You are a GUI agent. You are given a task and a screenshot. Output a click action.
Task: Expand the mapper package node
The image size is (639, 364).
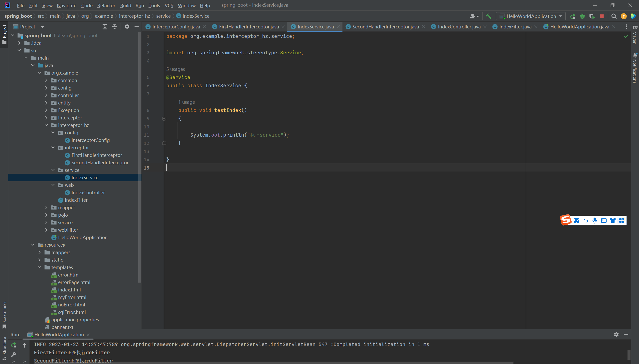coord(46,207)
